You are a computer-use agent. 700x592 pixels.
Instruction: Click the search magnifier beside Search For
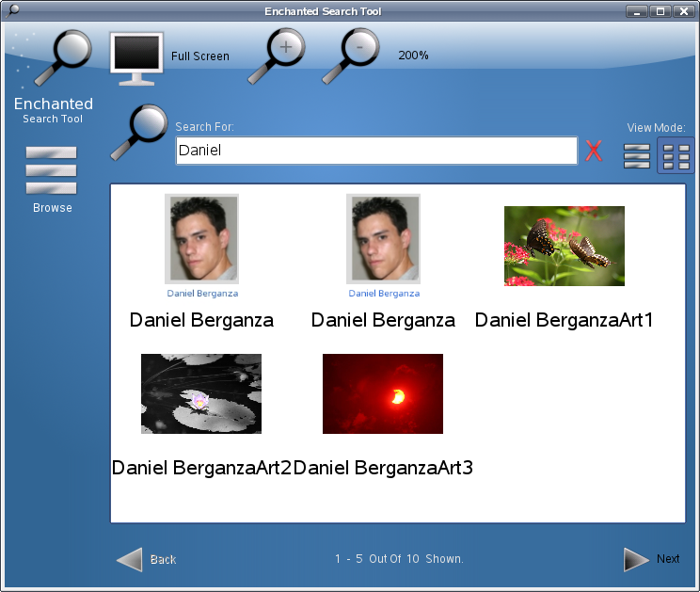click(139, 133)
